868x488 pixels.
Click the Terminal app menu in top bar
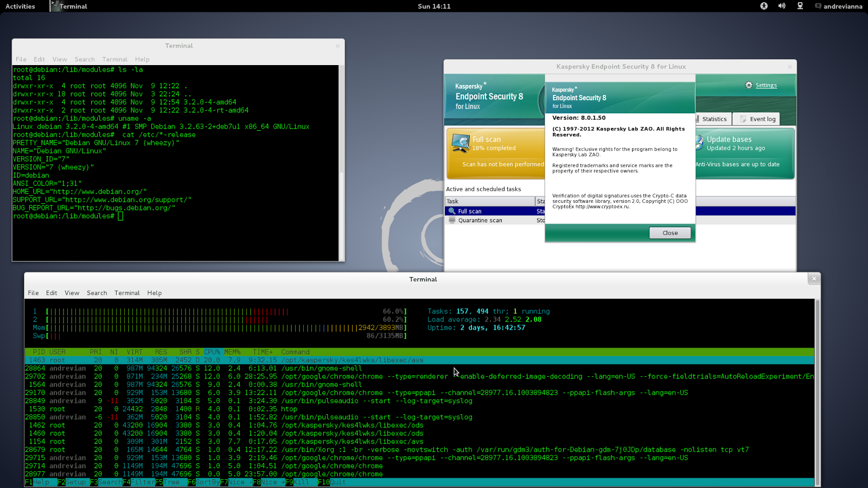click(69, 7)
